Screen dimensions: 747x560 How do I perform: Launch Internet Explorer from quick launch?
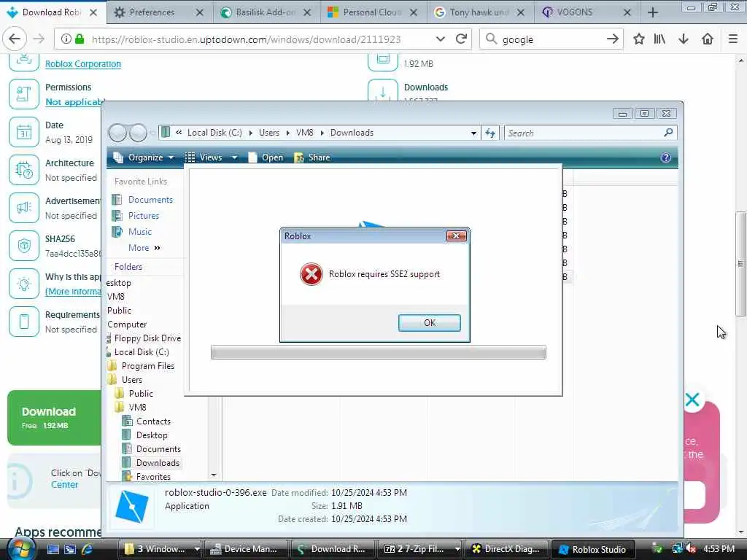(x=88, y=549)
